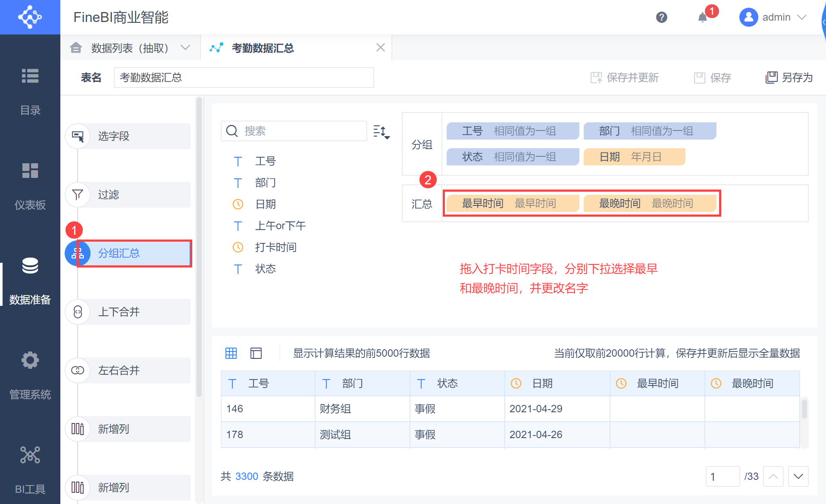The height and width of the screenshot is (504, 826).
Task: Click the data preview vertical scrollbar
Action: (804, 409)
